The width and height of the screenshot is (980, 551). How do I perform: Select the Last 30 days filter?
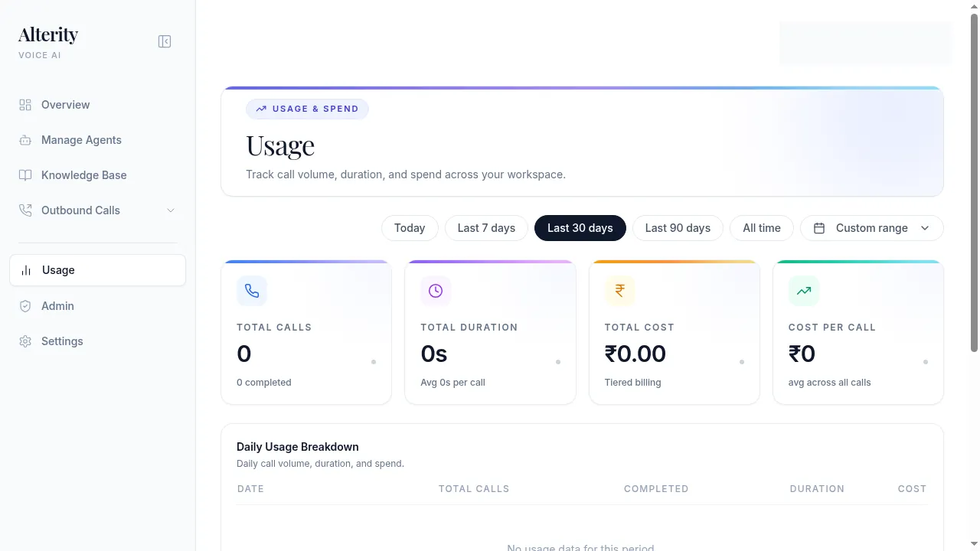pos(580,228)
